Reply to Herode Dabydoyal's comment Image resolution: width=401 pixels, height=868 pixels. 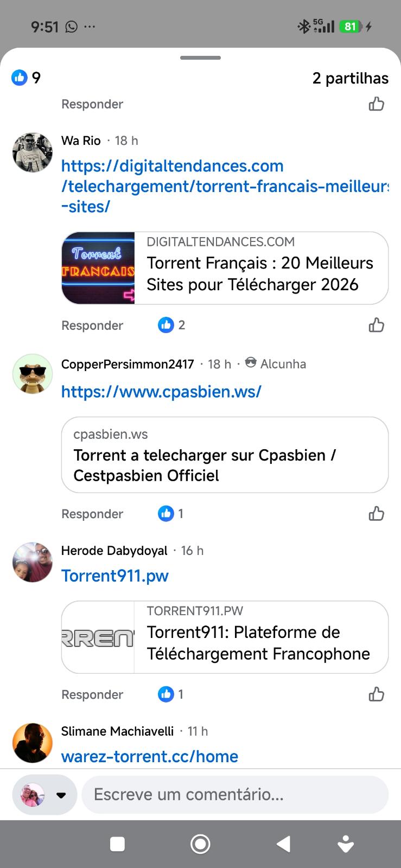pyautogui.click(x=92, y=694)
